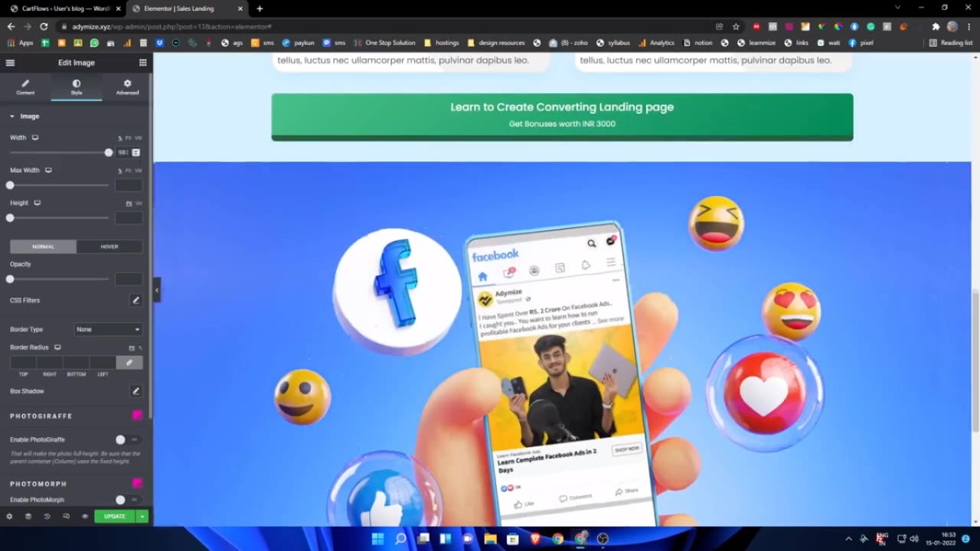Select VW unit for Width
Screen dimensions: 980x551
pyautogui.click(x=139, y=139)
